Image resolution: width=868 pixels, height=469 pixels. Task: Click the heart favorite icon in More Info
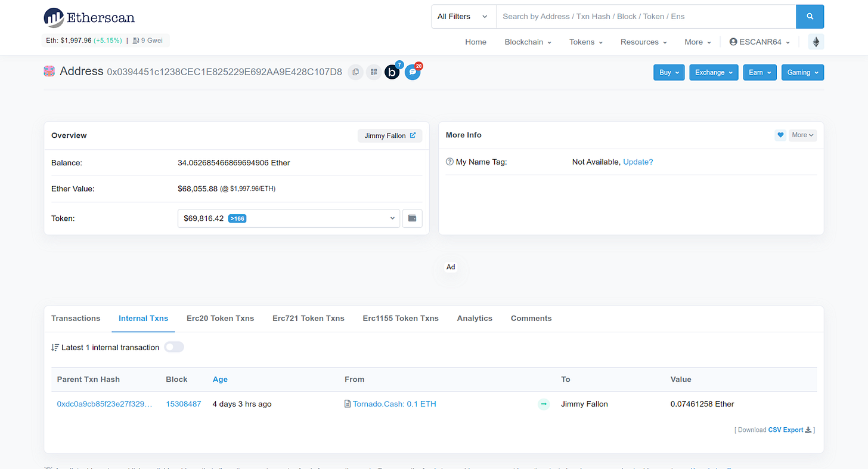click(x=780, y=135)
